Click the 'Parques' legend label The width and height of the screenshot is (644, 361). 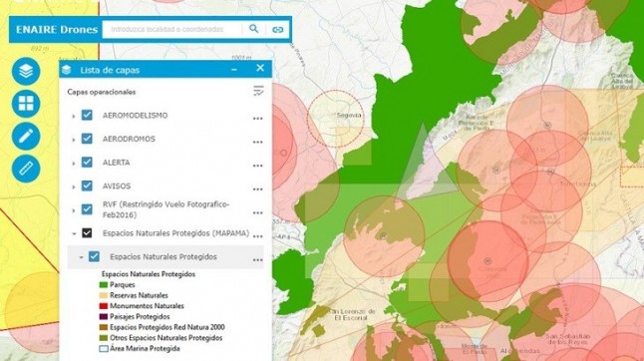123,284
